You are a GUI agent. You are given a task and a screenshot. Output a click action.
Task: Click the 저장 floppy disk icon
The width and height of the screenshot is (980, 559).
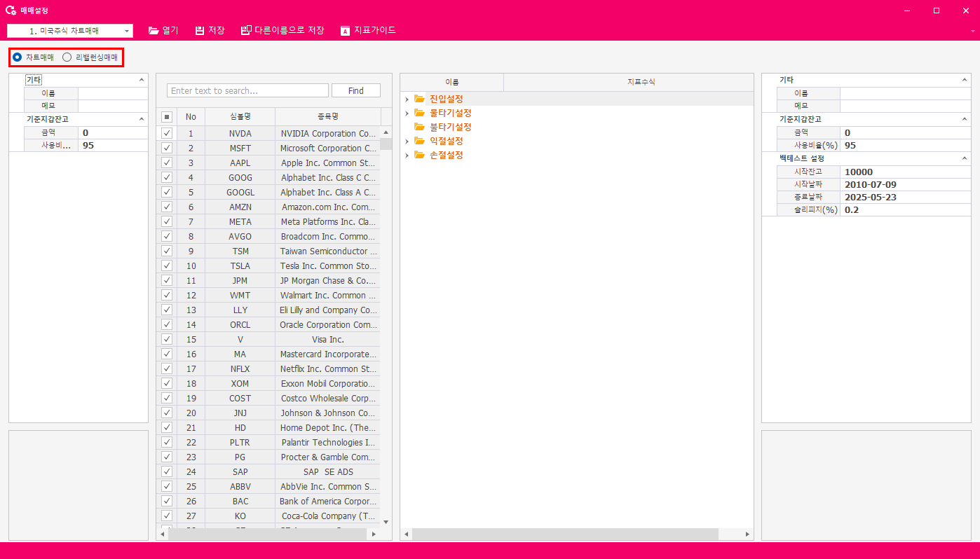pos(200,31)
